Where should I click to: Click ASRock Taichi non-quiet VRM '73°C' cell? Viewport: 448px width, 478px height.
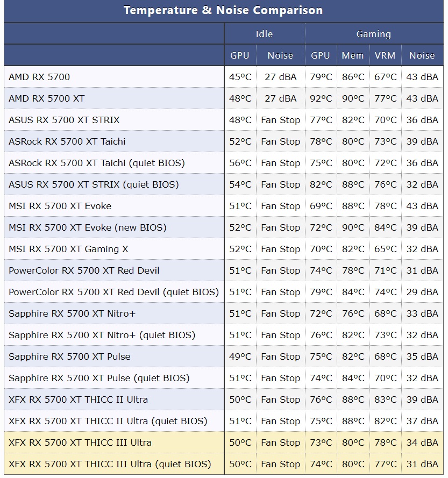coord(386,141)
